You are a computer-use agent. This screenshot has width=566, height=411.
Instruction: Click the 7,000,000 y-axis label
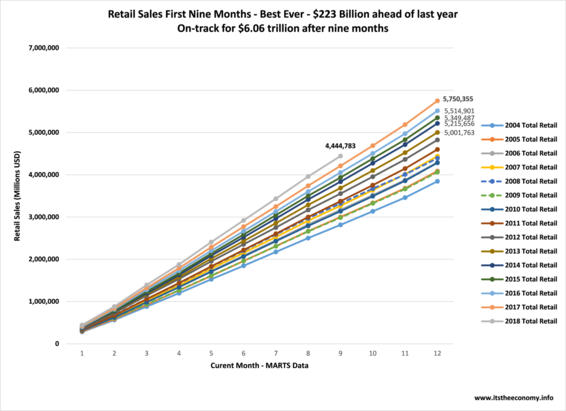coord(44,48)
